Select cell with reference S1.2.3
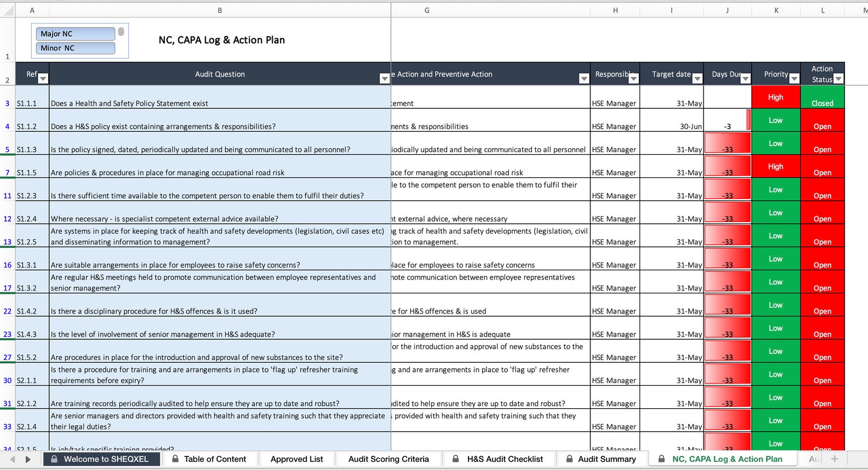 tap(32, 190)
